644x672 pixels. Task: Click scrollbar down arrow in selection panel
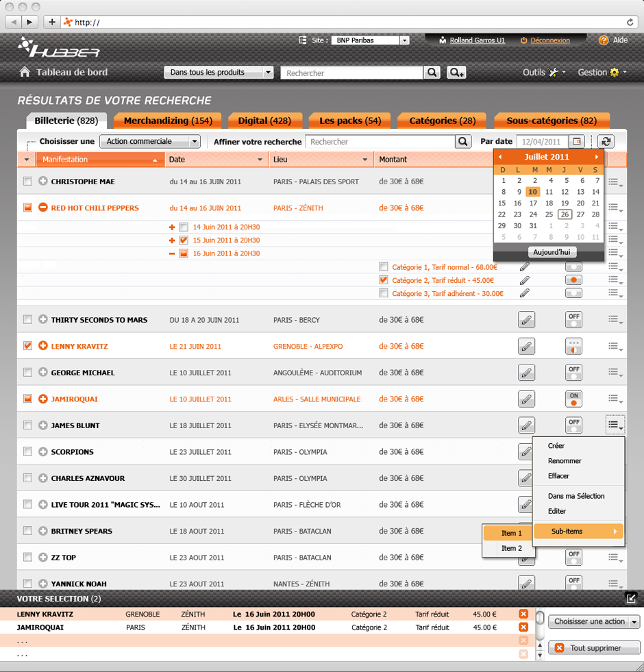540,656
